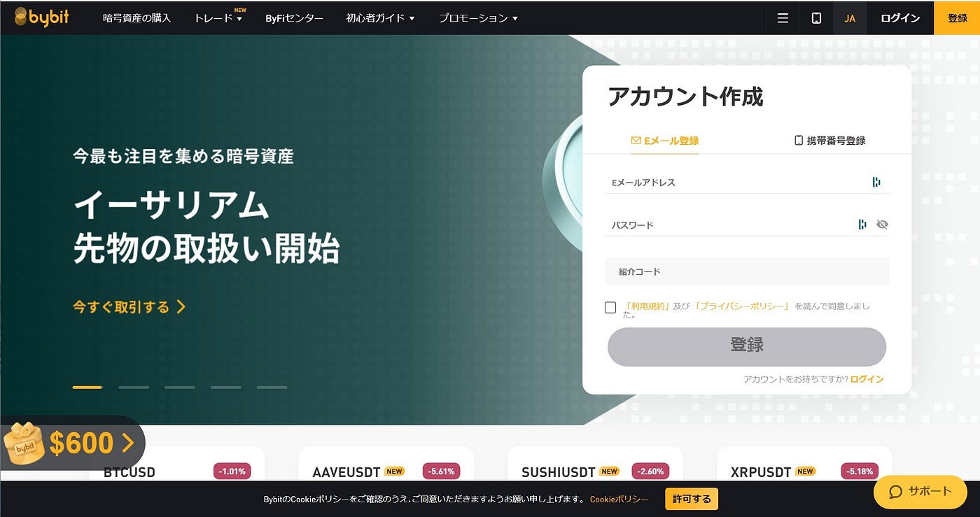
Task: Click the Bybit logo
Action: 41,17
